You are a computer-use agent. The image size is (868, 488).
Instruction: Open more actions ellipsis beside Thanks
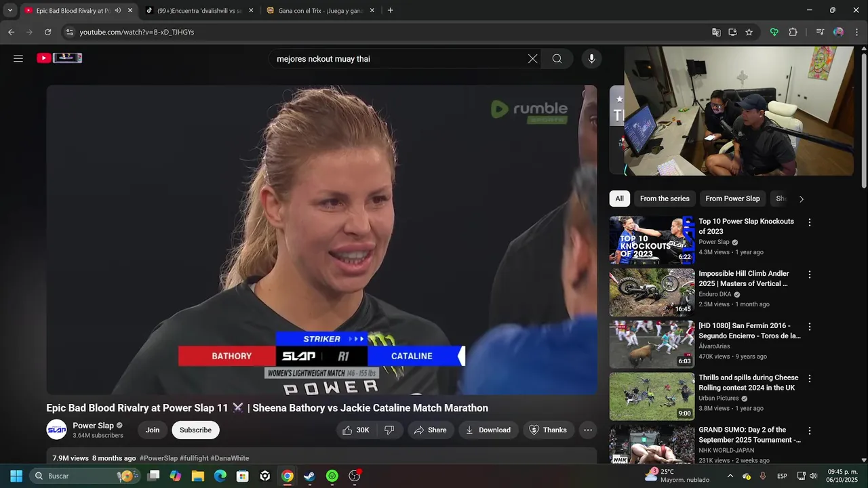click(x=588, y=430)
